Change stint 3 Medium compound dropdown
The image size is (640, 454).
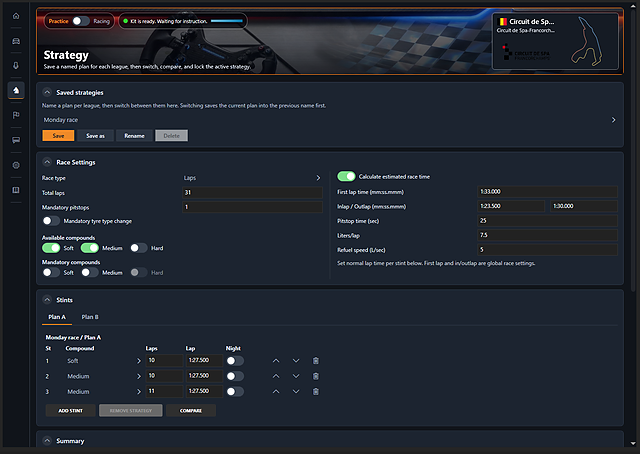pyautogui.click(x=103, y=392)
